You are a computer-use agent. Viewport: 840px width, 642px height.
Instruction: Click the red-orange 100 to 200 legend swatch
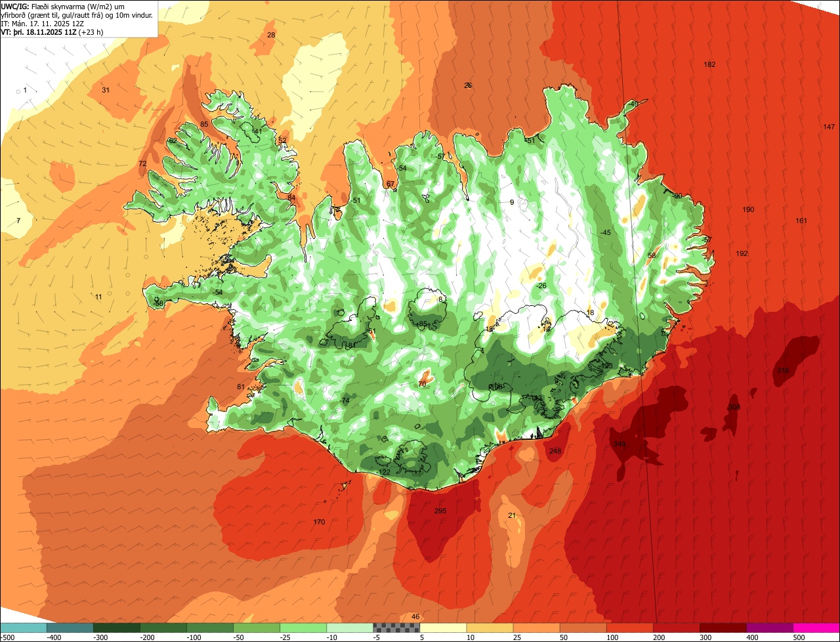(629, 628)
